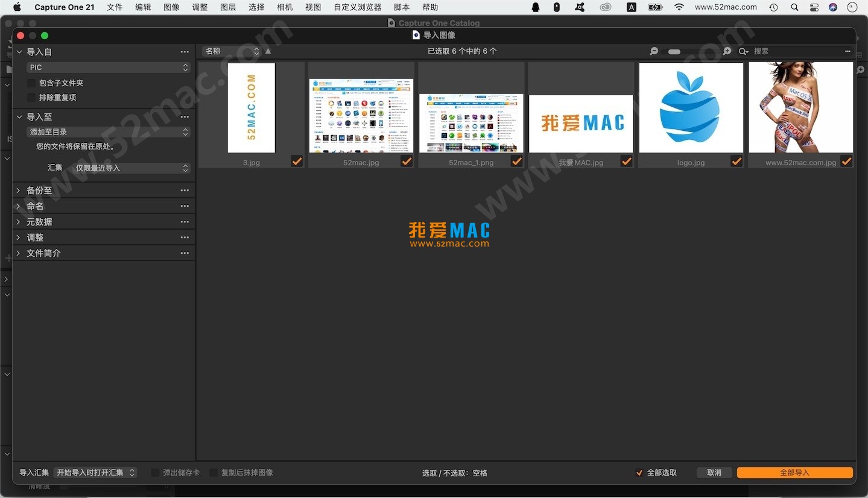Expand the 元数据 section
This screenshot has width=868, height=498.
tap(19, 222)
